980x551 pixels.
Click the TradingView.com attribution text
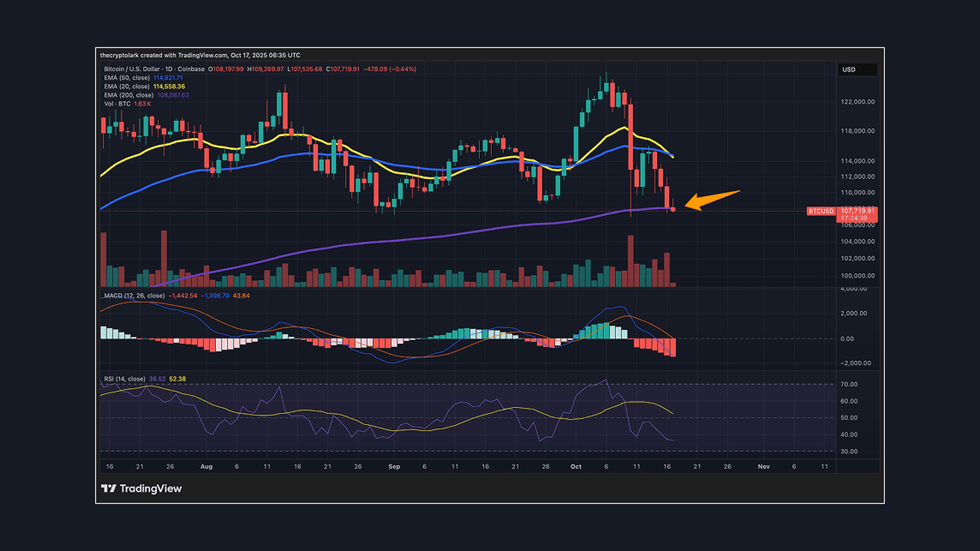coord(202,55)
